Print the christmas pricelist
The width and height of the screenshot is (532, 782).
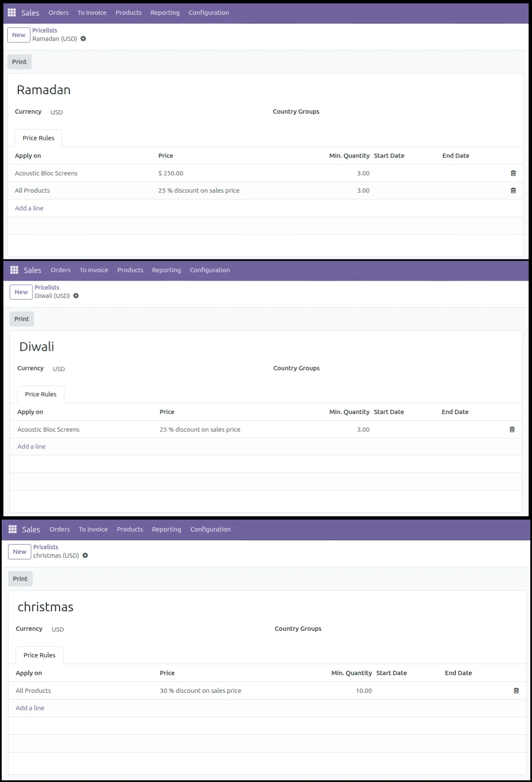coord(20,579)
